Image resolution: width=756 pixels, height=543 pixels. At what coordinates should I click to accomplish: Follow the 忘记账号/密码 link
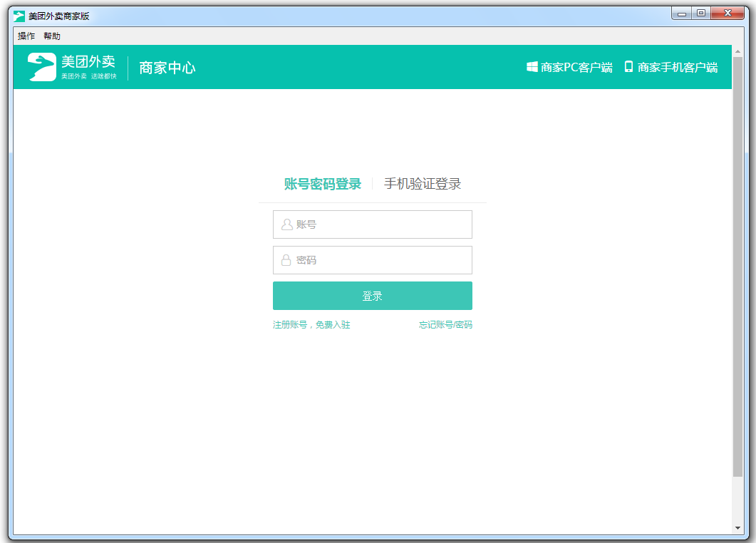pos(445,325)
